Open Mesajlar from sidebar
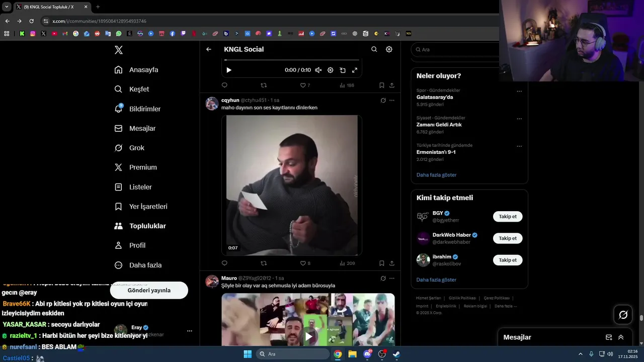Image resolution: width=644 pixels, height=362 pixels. [x=135, y=128]
